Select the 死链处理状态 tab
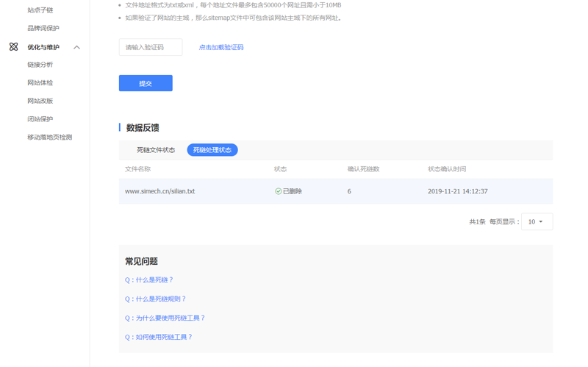 [x=212, y=150]
